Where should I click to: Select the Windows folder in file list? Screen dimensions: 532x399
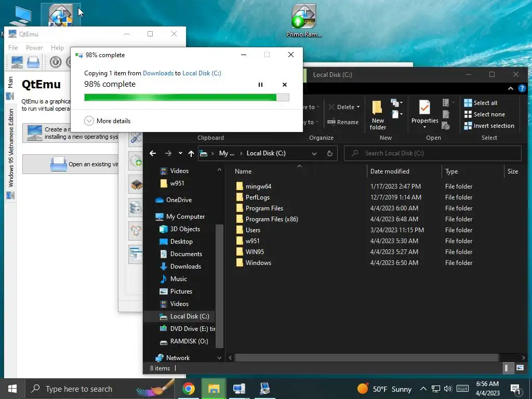point(258,262)
